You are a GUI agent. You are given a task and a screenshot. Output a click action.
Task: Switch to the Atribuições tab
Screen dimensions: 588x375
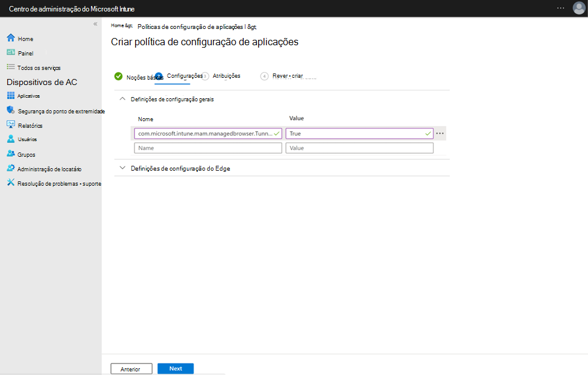(227, 76)
